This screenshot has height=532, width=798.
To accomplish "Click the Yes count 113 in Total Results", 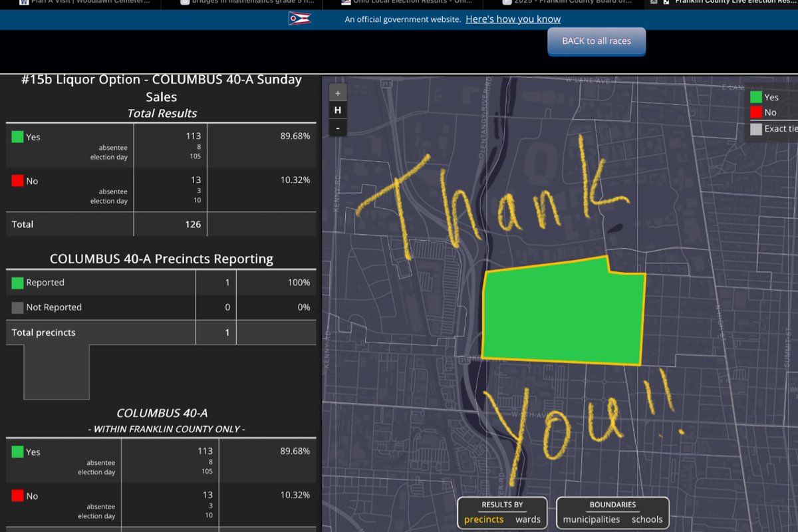I will [193, 136].
